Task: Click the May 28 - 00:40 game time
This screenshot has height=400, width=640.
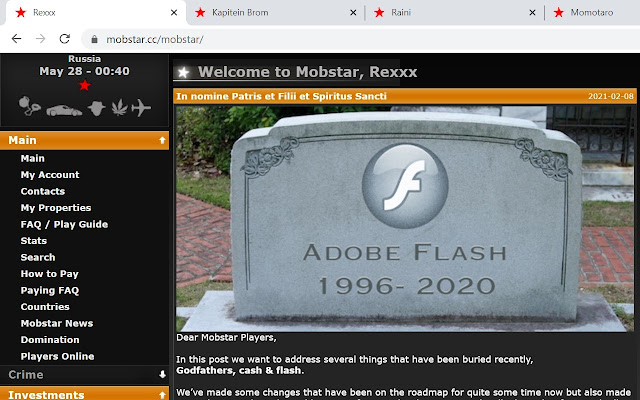Action: (84, 71)
